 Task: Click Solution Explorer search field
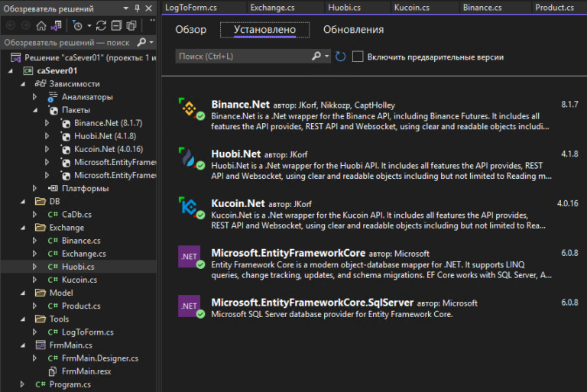[x=69, y=42]
